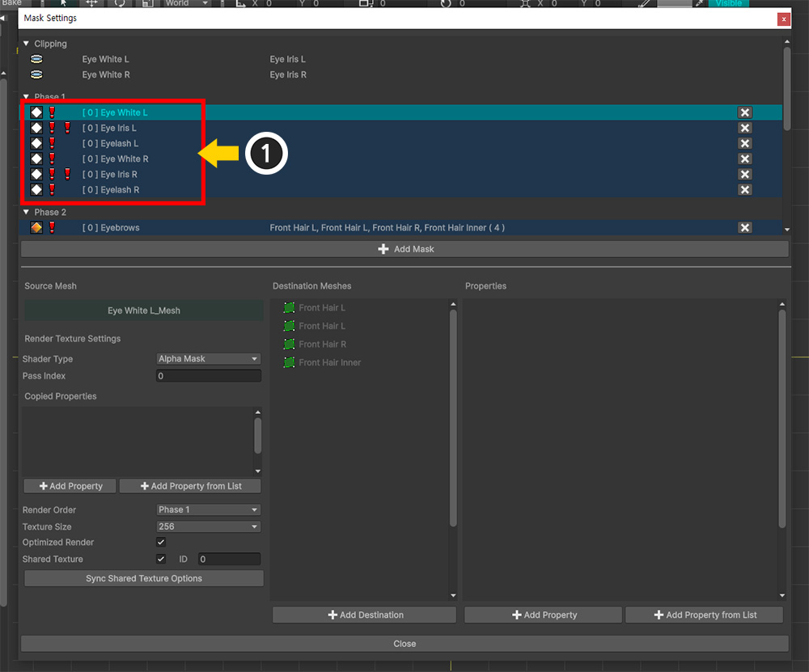Screen dimensions: 809x672
Task: Remove the Eye White R mask with X
Action: (744, 158)
